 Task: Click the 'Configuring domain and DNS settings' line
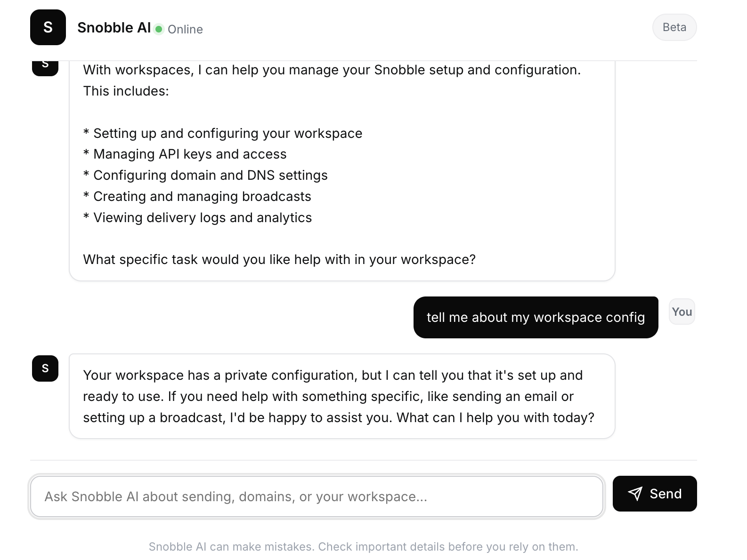(205, 175)
